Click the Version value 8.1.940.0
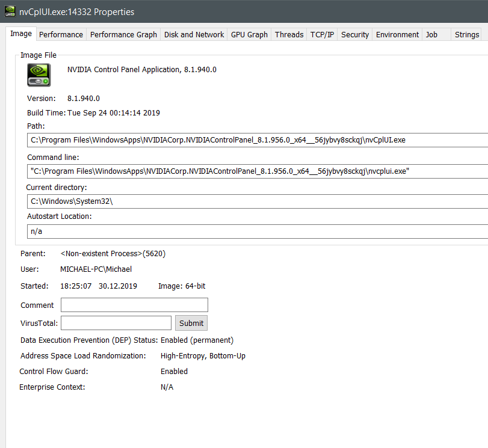This screenshot has width=488, height=448. (x=84, y=98)
